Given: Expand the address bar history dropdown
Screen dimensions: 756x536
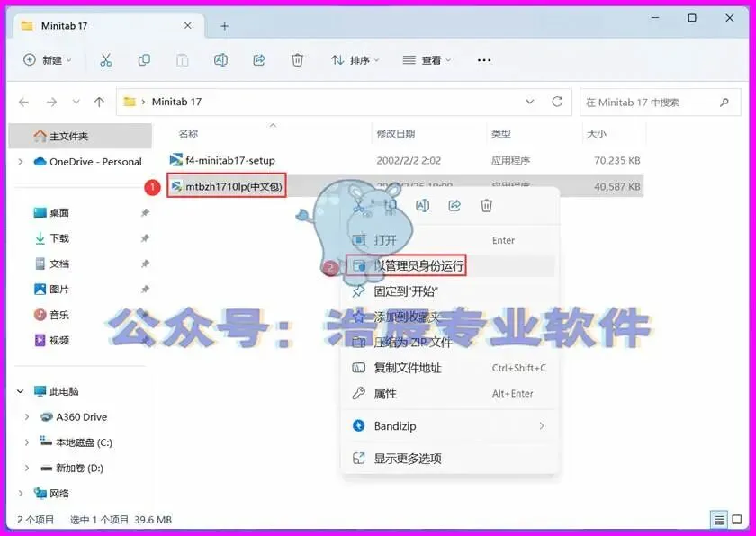Looking at the screenshot, I should pos(530,102).
